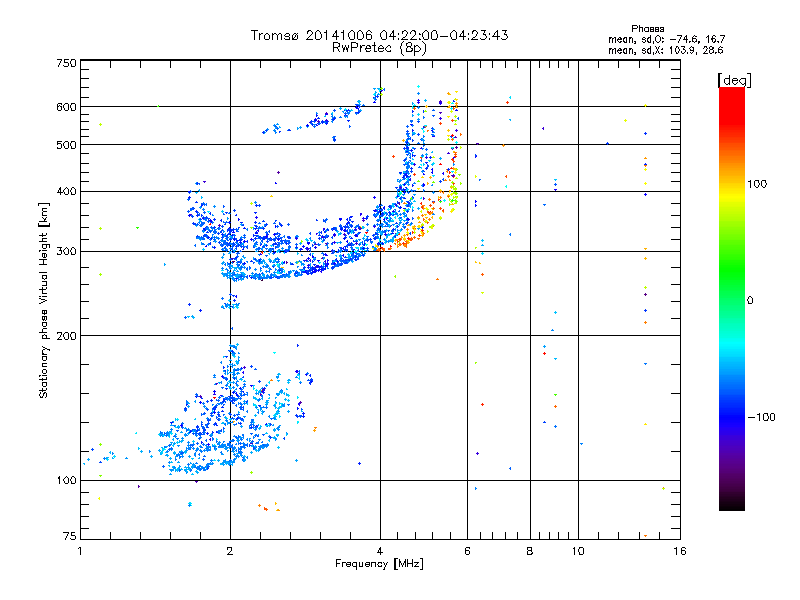800x600 pixels.
Task: Click the frequency axis tick "4"
Action: tap(380, 551)
